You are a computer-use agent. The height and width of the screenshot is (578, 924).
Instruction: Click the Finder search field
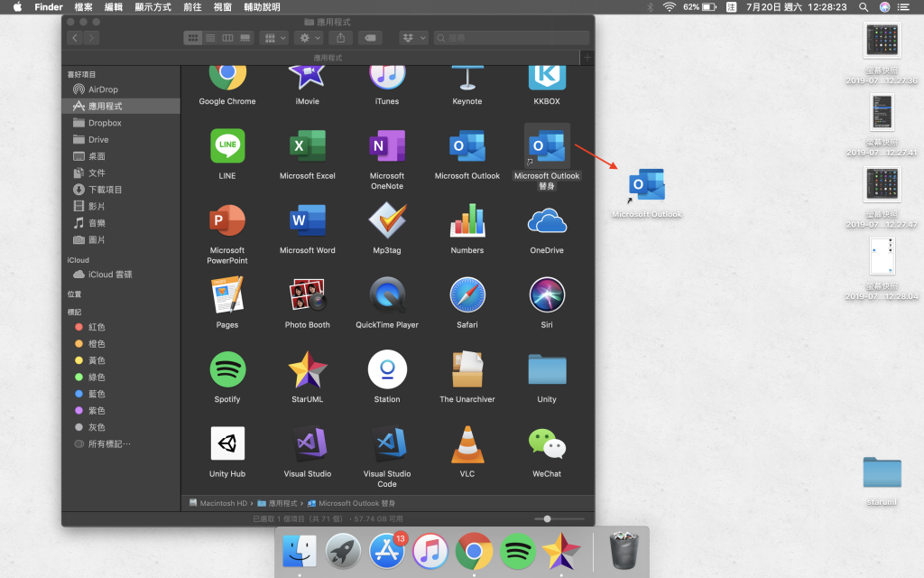[512, 38]
